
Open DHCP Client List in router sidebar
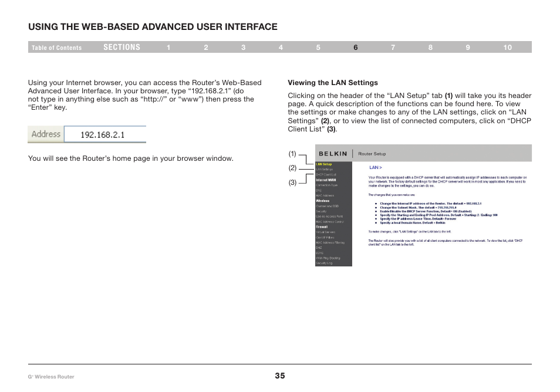pos(326,174)
